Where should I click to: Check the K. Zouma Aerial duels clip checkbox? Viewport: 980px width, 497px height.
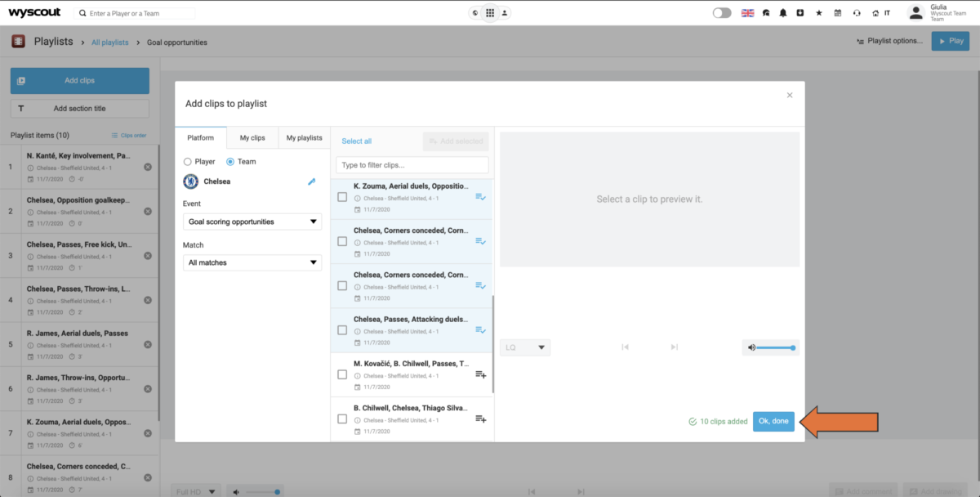coord(341,196)
